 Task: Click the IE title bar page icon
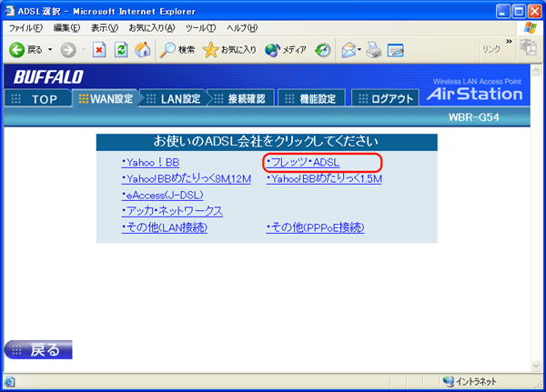[9, 11]
